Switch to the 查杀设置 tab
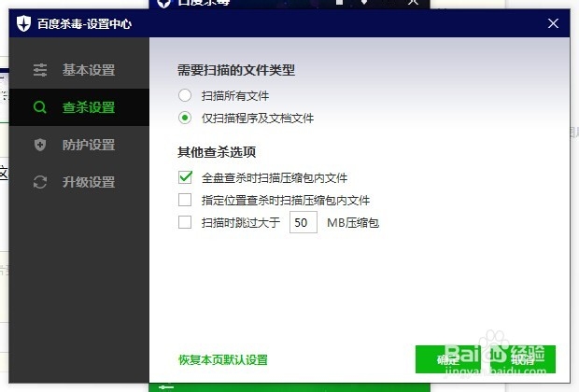Image resolution: width=579 pixels, height=392 pixels. click(x=79, y=107)
